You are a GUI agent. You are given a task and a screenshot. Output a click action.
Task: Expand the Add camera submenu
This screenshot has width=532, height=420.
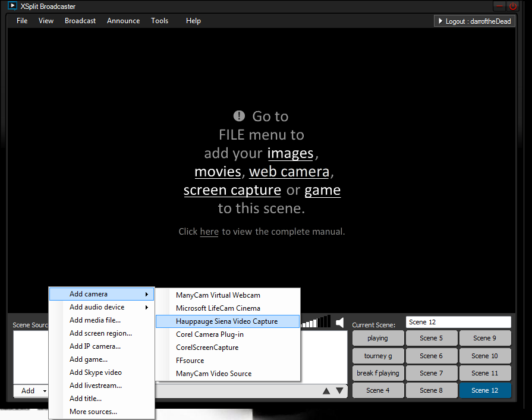point(102,294)
